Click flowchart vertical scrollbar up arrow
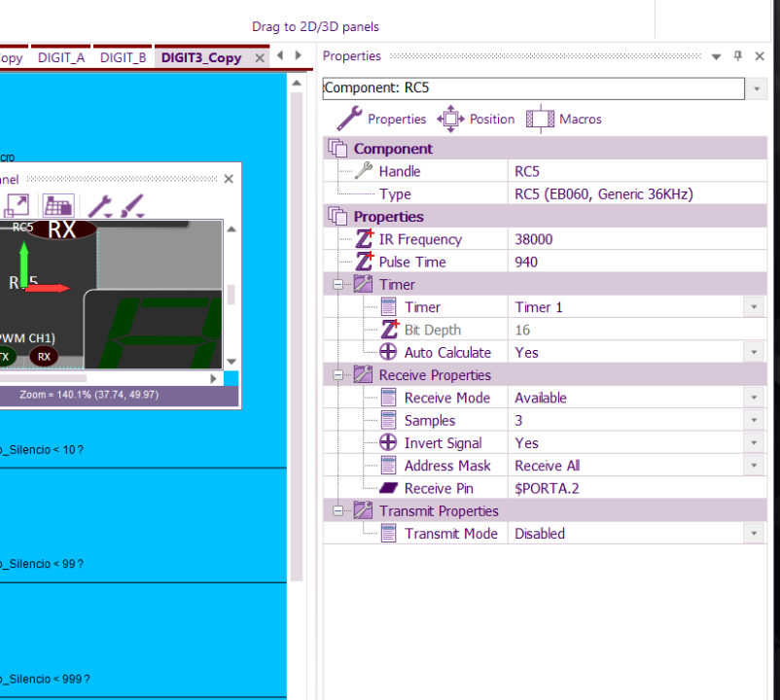The width and height of the screenshot is (780, 700). [x=297, y=83]
